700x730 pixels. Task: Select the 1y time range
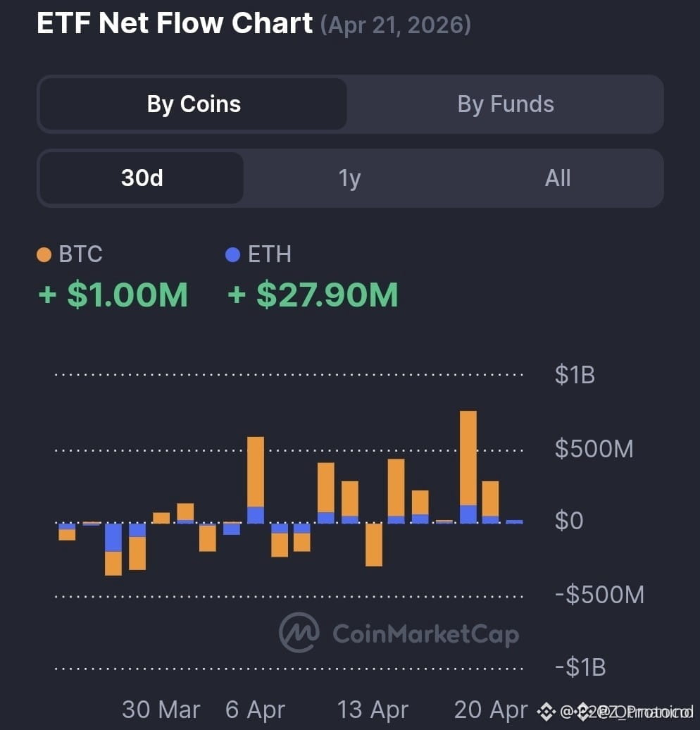(x=349, y=178)
